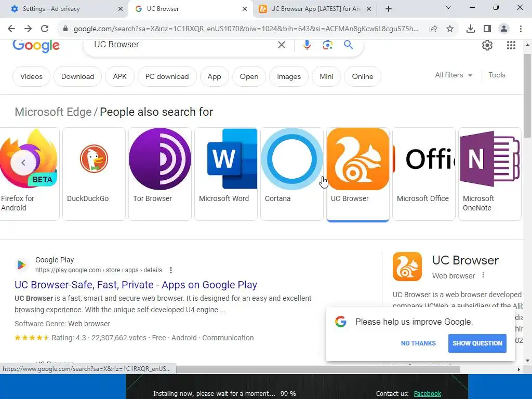Image resolution: width=532 pixels, height=399 pixels.
Task: Click horizontal scrollbar right arrow
Action: click(518, 369)
